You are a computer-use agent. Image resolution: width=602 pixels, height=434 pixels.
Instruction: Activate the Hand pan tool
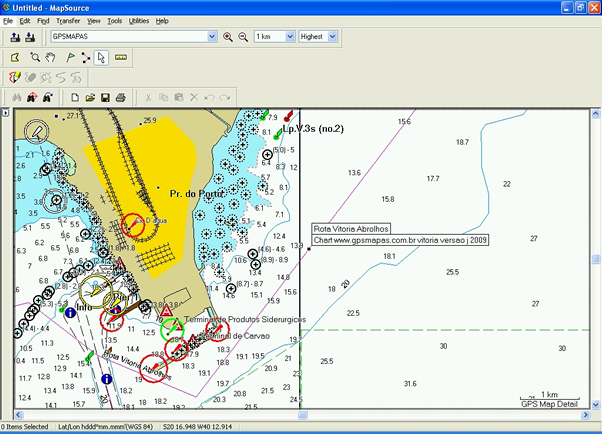[x=51, y=57]
